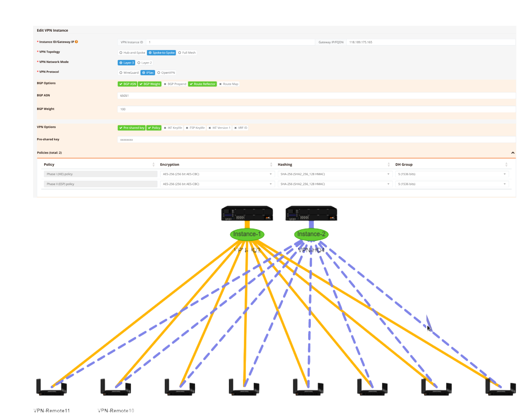This screenshot has height=420, width=528.
Task: Click the Phase II (ESP) policy cell
Action: click(100, 184)
